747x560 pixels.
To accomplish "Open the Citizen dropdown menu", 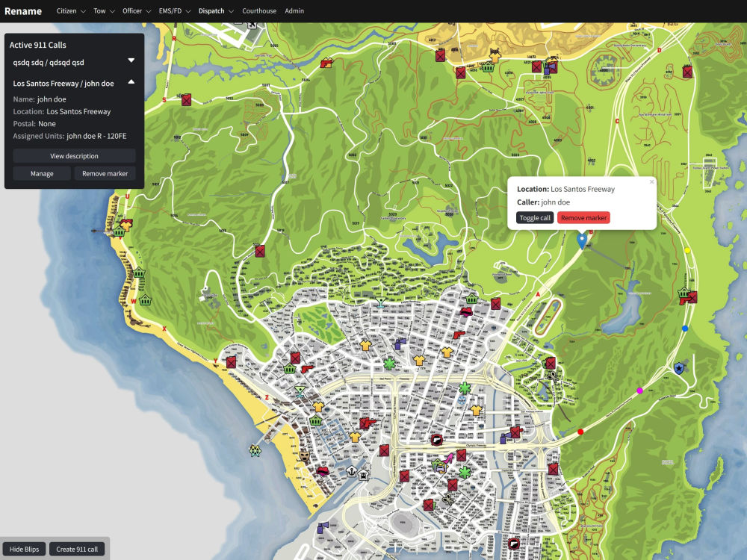I will point(71,11).
